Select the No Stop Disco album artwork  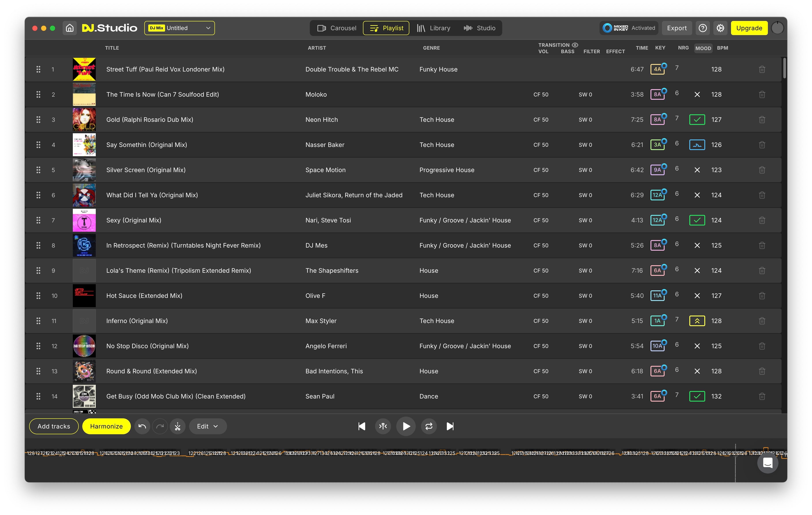(84, 346)
